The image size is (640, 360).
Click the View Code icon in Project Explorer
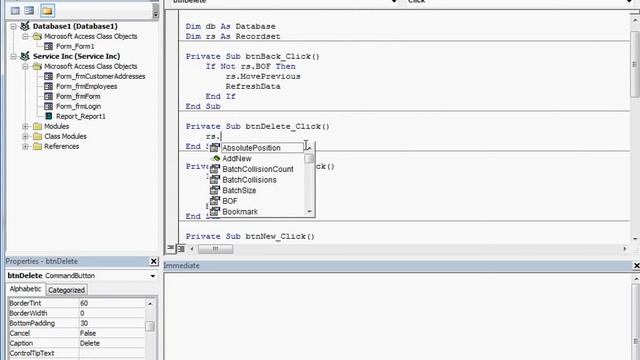(x=15, y=11)
